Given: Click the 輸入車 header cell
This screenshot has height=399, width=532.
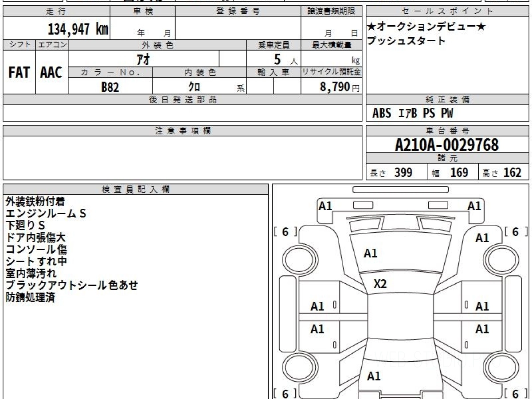Looking at the screenshot, I should 274,73.
